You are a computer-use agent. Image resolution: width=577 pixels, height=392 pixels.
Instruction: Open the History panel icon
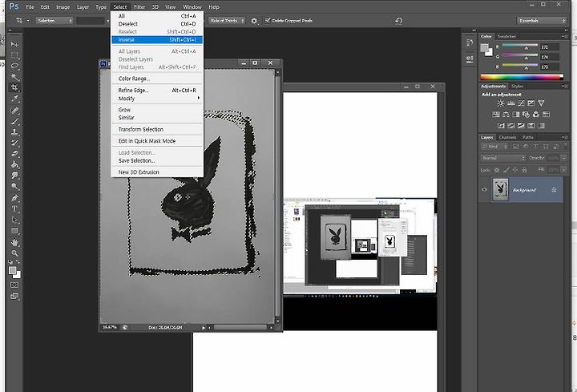(x=470, y=43)
